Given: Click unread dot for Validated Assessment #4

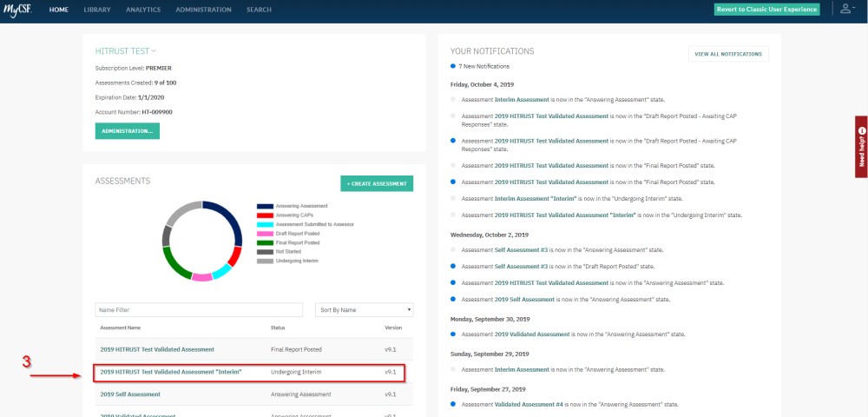Looking at the screenshot, I should tap(453, 404).
